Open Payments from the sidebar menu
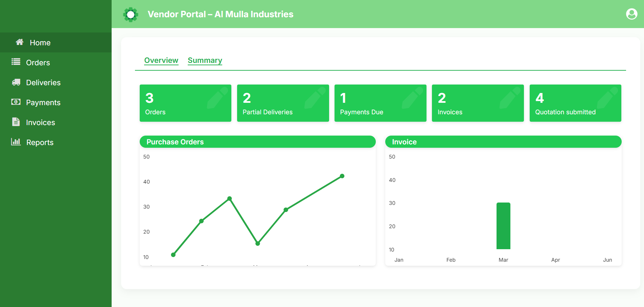The width and height of the screenshot is (644, 307). tap(56, 102)
